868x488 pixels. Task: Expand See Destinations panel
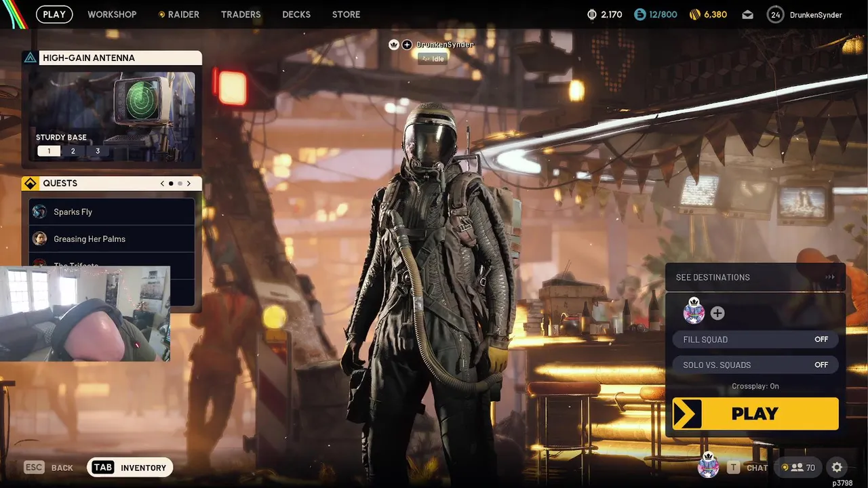coord(755,277)
